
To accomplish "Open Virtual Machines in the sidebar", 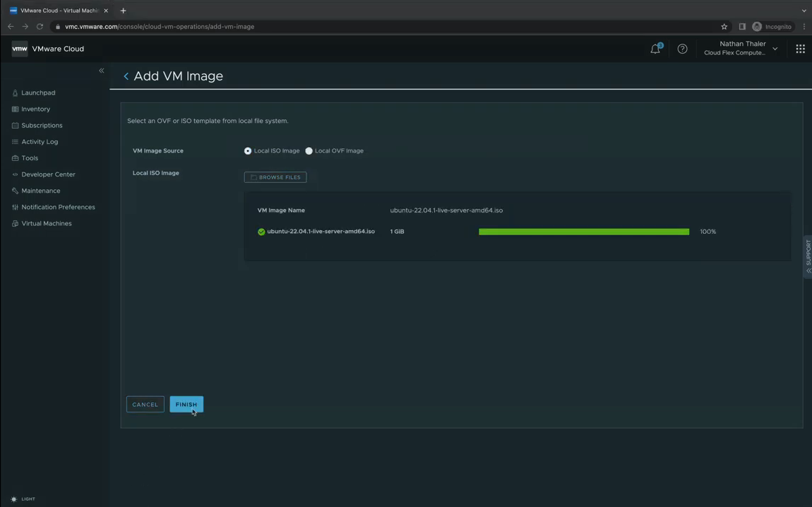I will pyautogui.click(x=47, y=223).
